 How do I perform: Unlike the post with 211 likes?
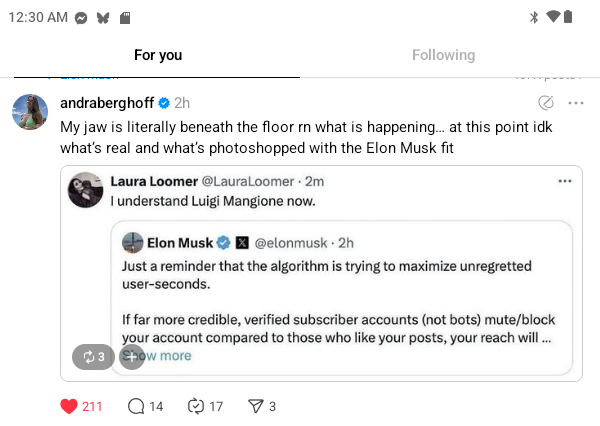click(x=69, y=406)
